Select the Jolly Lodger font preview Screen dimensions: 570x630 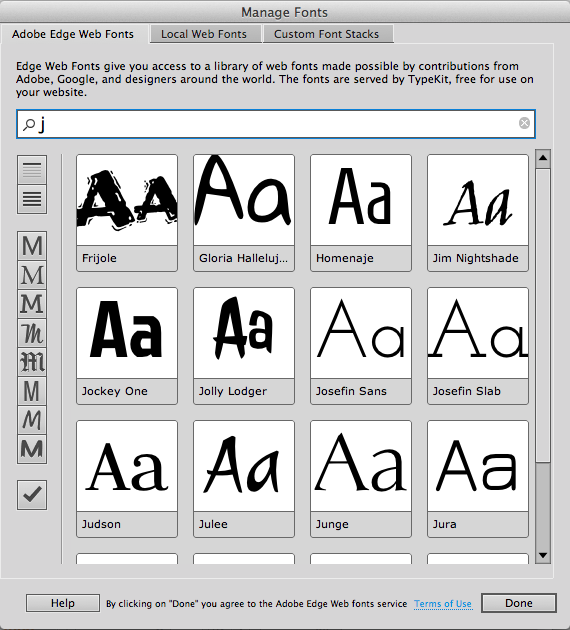point(244,333)
